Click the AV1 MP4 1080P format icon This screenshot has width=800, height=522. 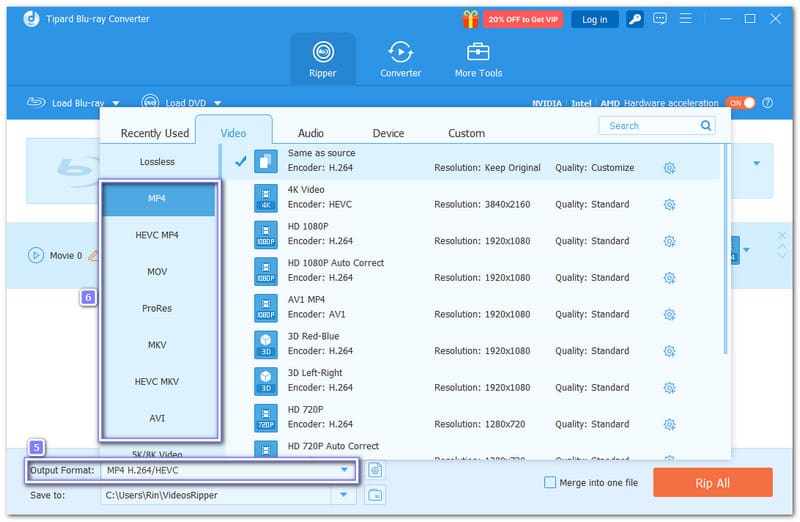click(266, 308)
